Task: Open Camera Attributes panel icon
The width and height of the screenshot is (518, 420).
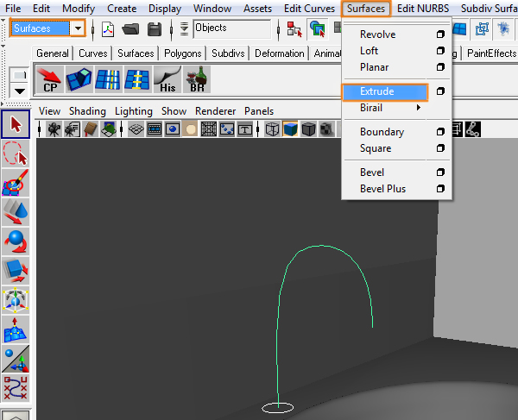Action: [x=72, y=129]
